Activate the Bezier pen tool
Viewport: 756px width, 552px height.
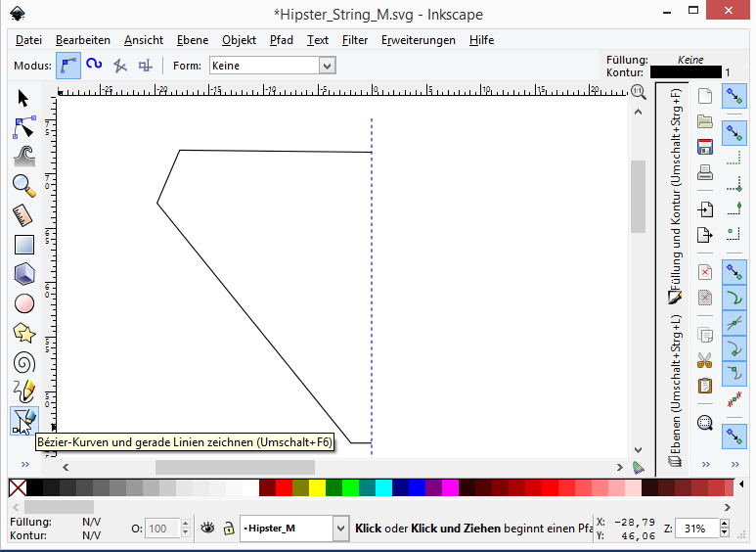23,421
